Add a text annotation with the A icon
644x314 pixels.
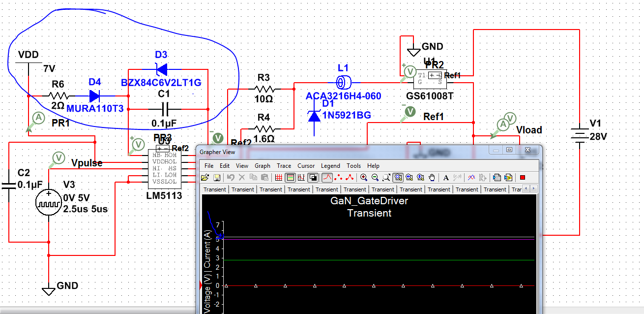coord(446,177)
